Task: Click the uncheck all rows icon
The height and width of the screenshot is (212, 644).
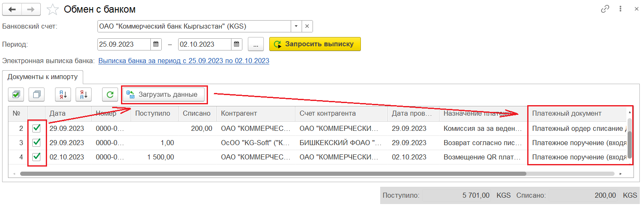Action: (x=37, y=95)
